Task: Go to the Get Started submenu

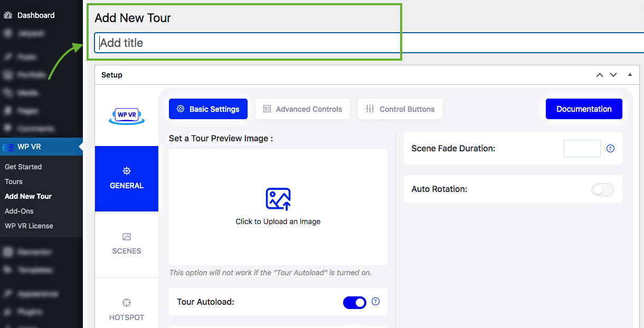Action: pyautogui.click(x=23, y=167)
